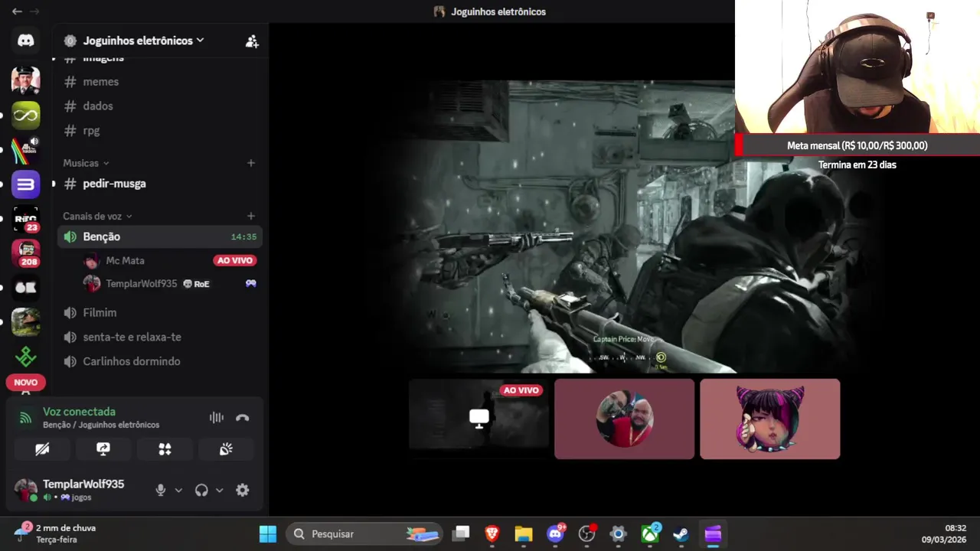This screenshot has width=980, height=551.
Task: Collapse the Canais de voz category
Action: click(97, 217)
